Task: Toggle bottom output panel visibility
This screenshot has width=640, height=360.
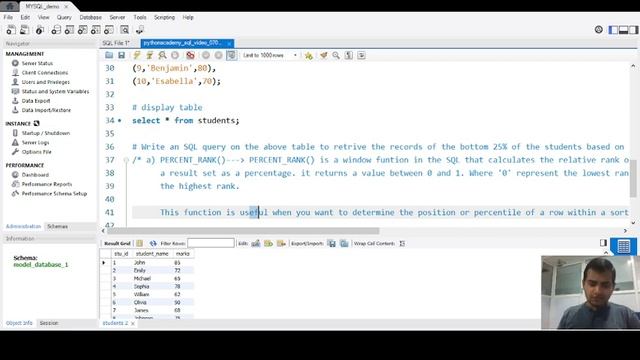Action: (623, 30)
